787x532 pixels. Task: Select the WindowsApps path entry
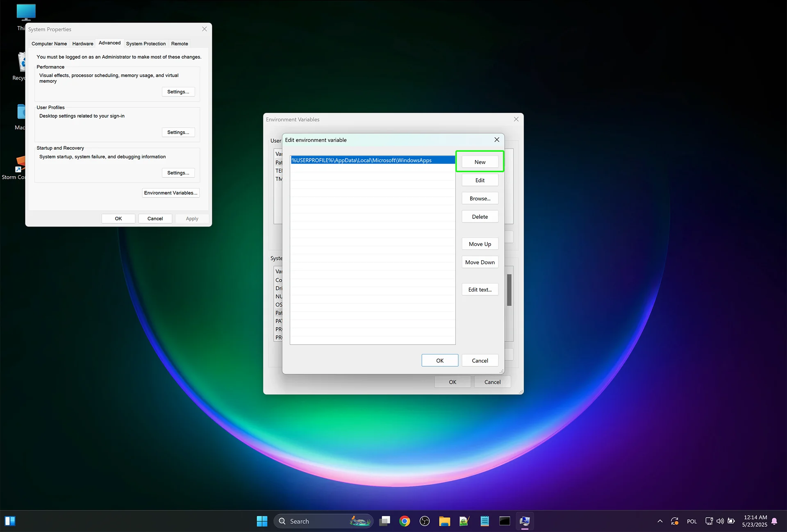pos(362,160)
